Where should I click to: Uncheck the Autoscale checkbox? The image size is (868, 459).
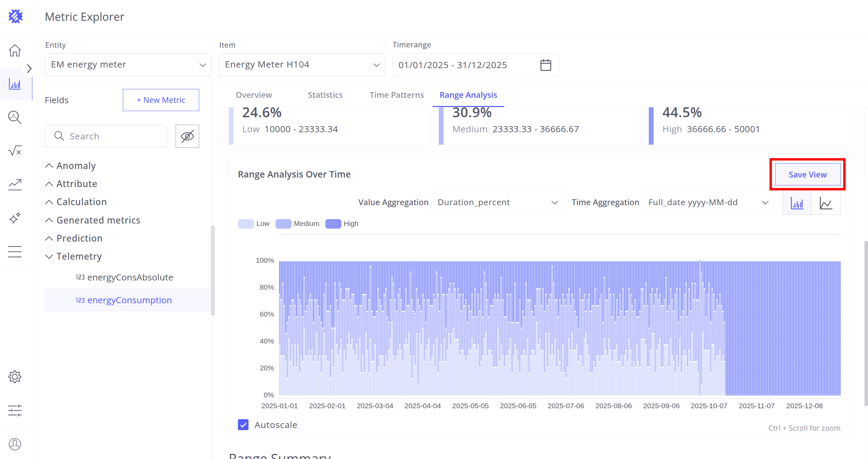pos(243,425)
